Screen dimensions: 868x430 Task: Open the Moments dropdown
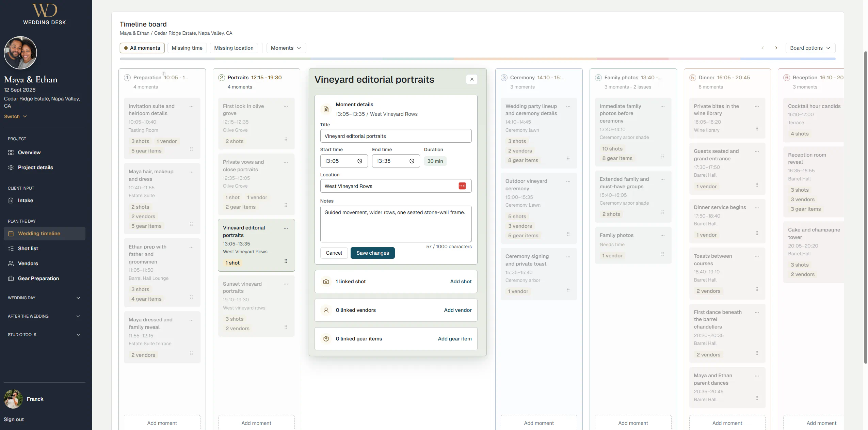(x=286, y=48)
